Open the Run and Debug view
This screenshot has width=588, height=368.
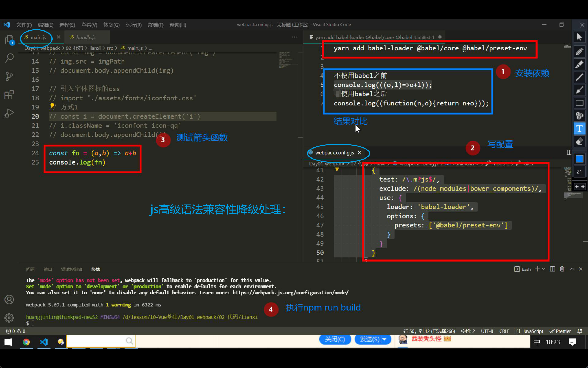[9, 113]
